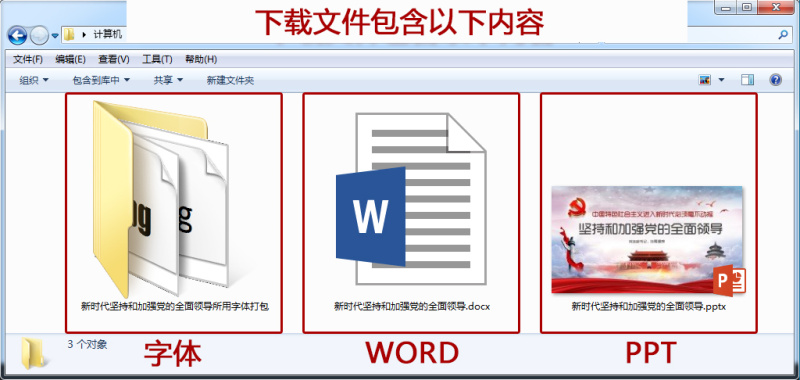Click the filename 新时代坚持和加强党的全面领导.docx
The height and width of the screenshot is (380, 800).
coord(412,307)
